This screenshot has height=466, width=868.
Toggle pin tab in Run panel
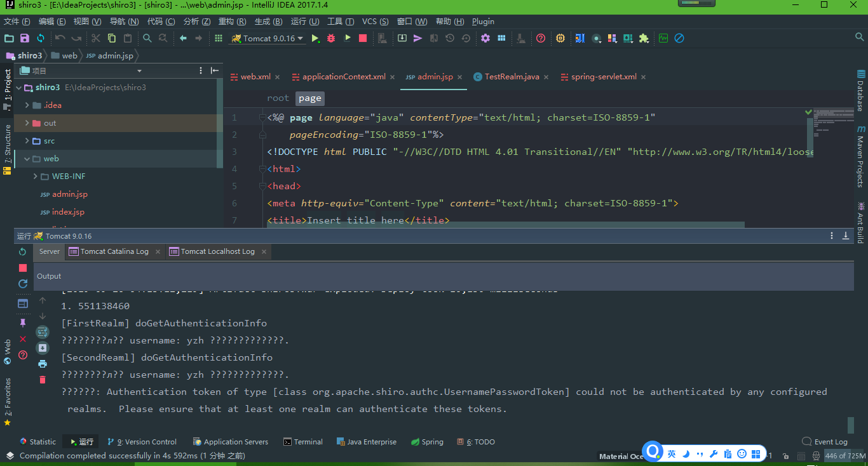click(x=23, y=323)
